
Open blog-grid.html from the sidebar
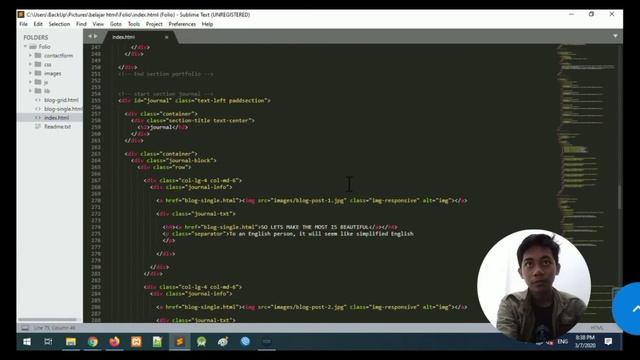point(61,100)
